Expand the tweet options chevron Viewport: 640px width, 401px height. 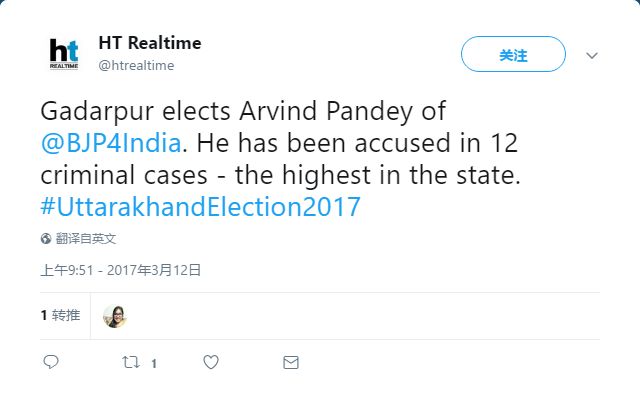592,55
